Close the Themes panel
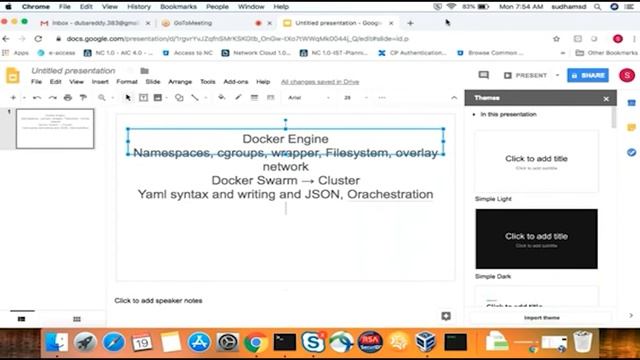This screenshot has height=360, width=640. pyautogui.click(x=606, y=99)
